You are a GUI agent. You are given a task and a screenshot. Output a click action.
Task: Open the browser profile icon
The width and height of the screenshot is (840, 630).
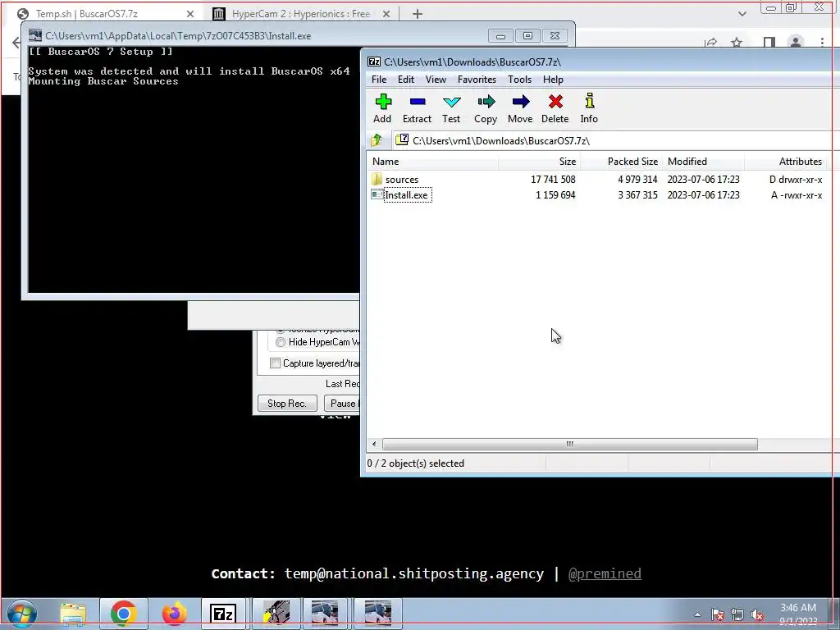point(796,43)
